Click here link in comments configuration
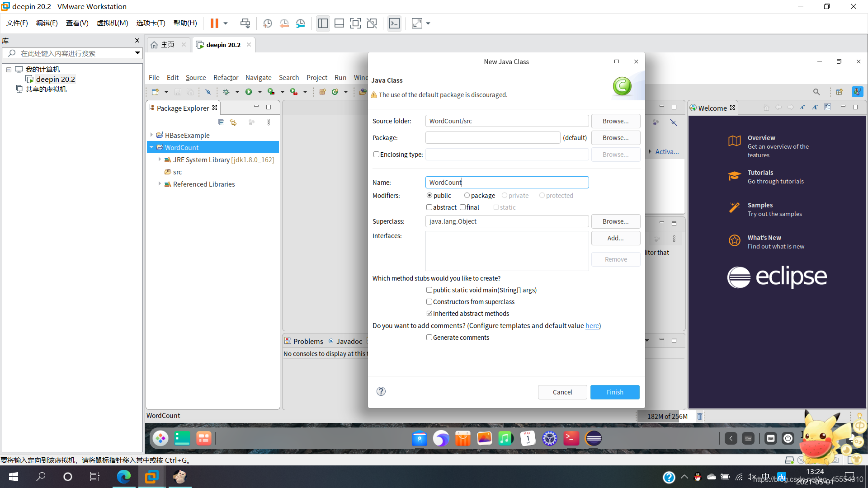Image resolution: width=868 pixels, height=488 pixels. (591, 325)
